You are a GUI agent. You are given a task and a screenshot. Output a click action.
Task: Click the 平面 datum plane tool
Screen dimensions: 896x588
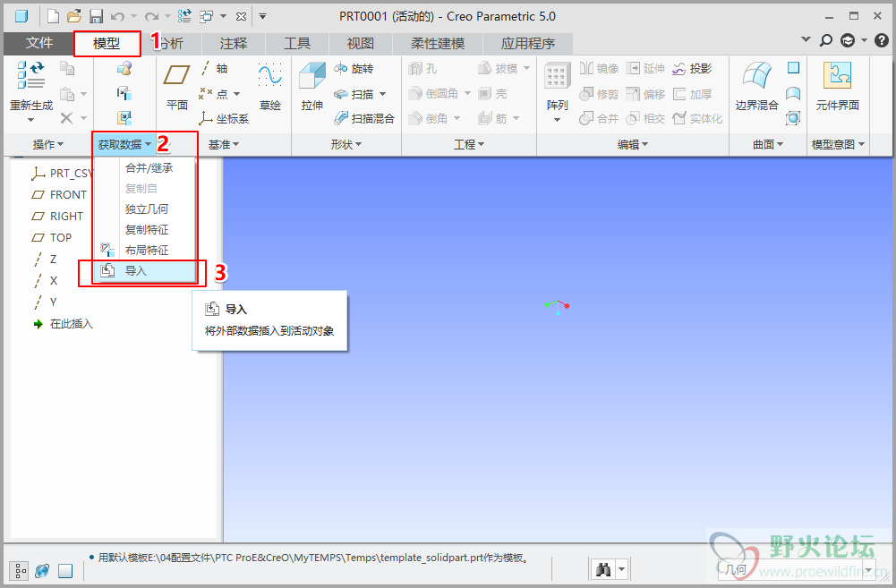coord(177,87)
